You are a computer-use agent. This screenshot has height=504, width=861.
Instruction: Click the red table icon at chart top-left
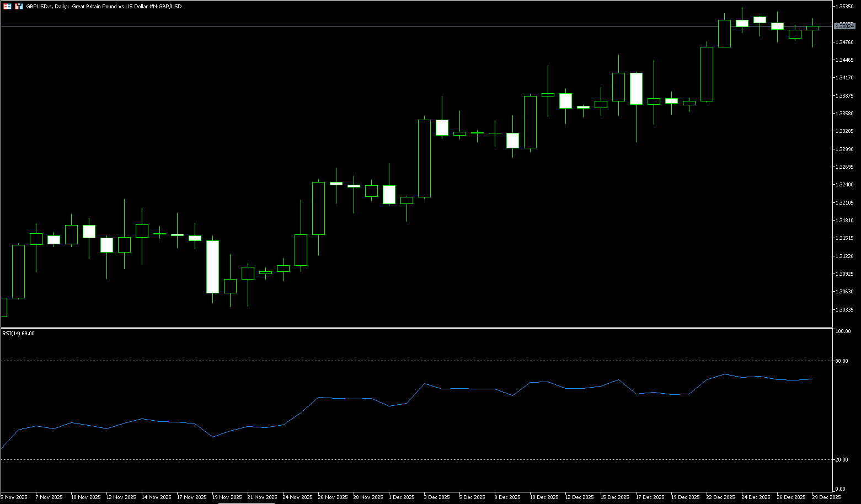click(x=7, y=6)
